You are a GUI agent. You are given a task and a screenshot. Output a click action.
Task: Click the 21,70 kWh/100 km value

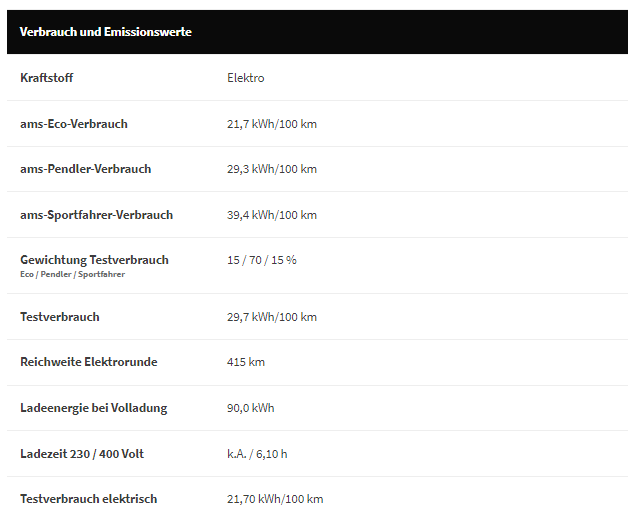[275, 499]
